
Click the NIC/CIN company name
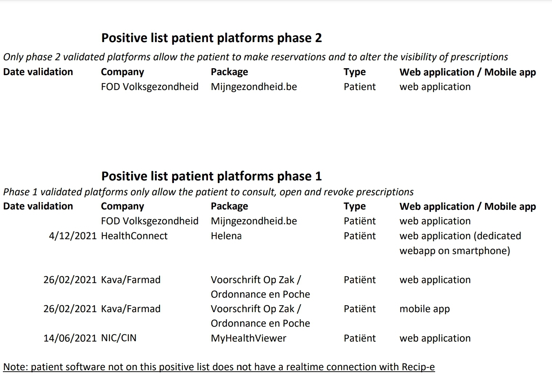119,338
